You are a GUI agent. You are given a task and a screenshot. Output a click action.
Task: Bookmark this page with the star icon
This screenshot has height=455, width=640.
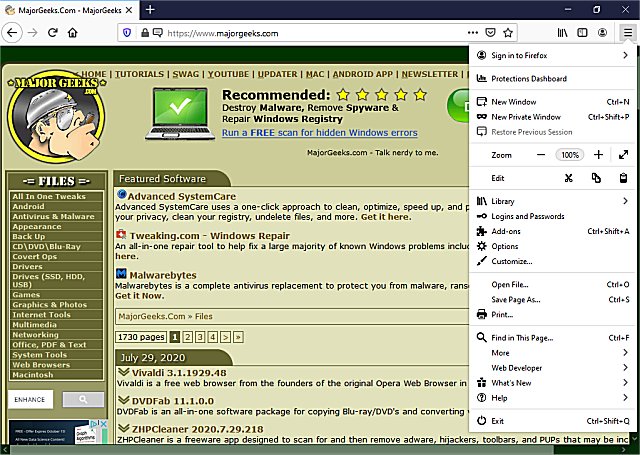click(x=508, y=33)
